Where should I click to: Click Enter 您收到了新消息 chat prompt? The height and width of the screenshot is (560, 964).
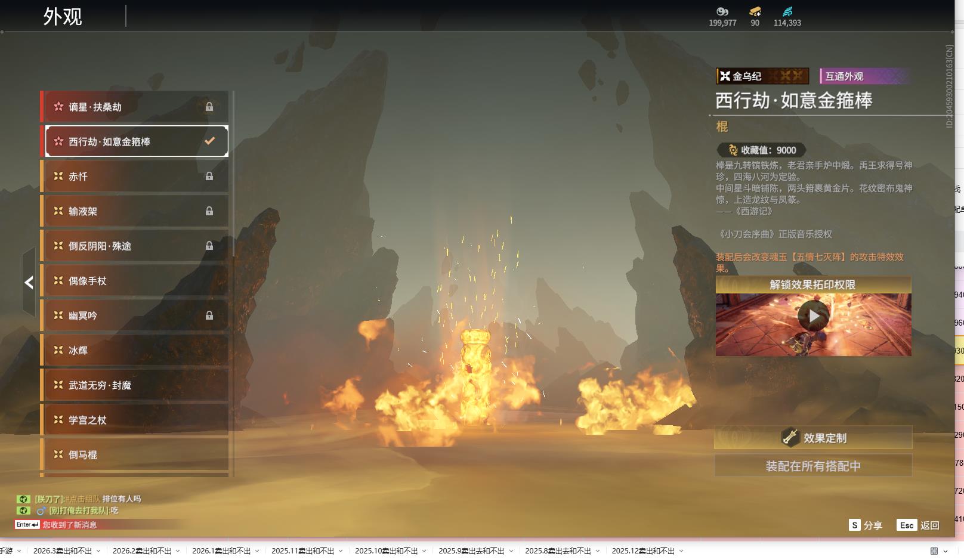[x=56, y=525]
